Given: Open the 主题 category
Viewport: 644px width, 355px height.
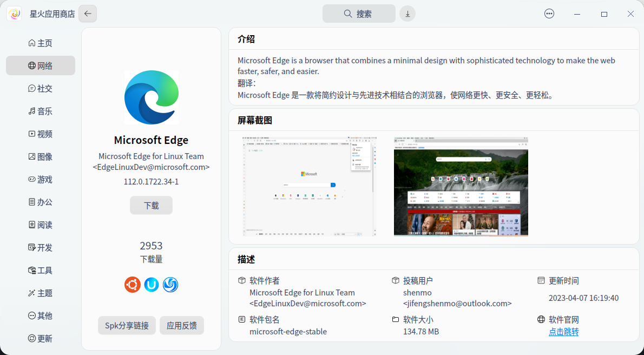Looking at the screenshot, I should point(41,293).
